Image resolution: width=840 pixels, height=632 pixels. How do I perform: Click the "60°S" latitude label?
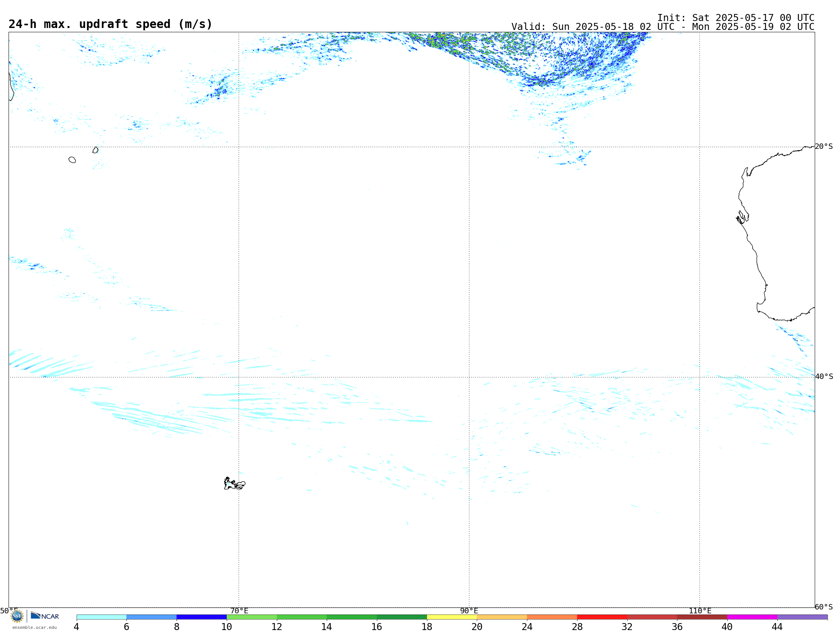824,607
